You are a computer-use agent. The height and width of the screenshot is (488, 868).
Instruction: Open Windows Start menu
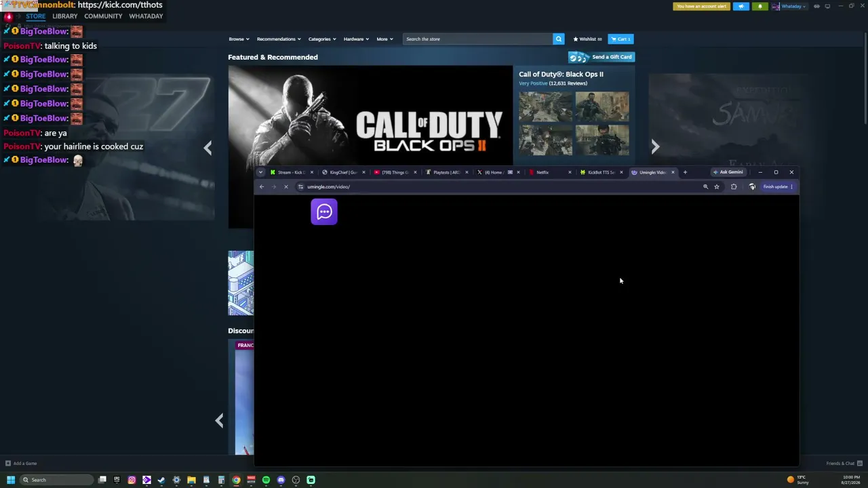10,480
